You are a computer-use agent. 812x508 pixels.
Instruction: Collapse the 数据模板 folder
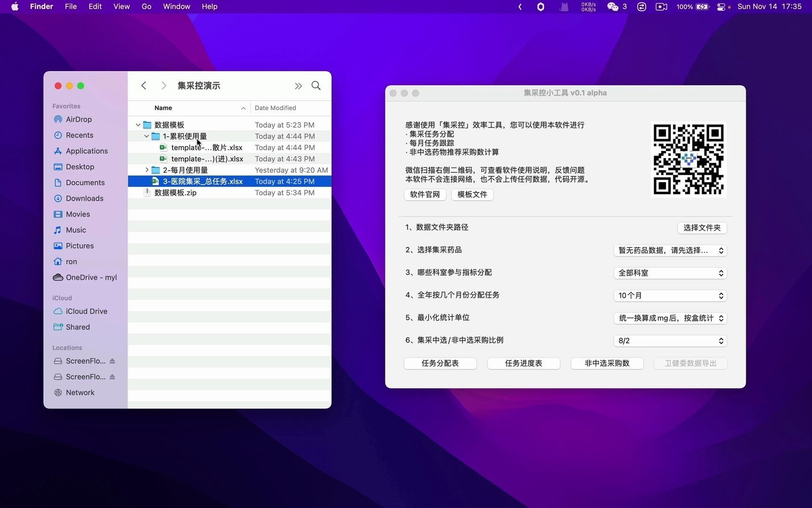click(138, 125)
